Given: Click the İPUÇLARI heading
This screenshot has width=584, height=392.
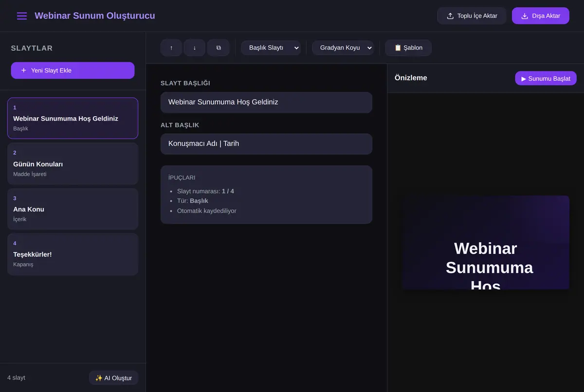Looking at the screenshot, I should tap(182, 178).
